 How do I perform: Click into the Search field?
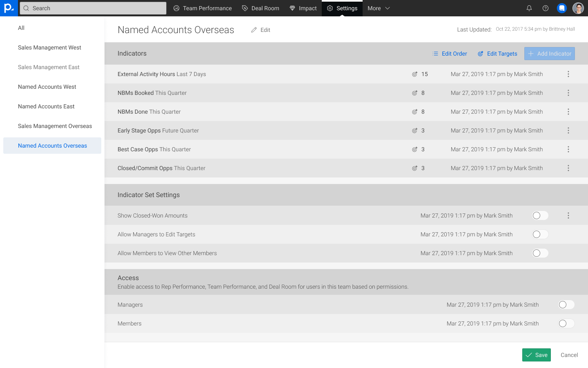pyautogui.click(x=93, y=8)
